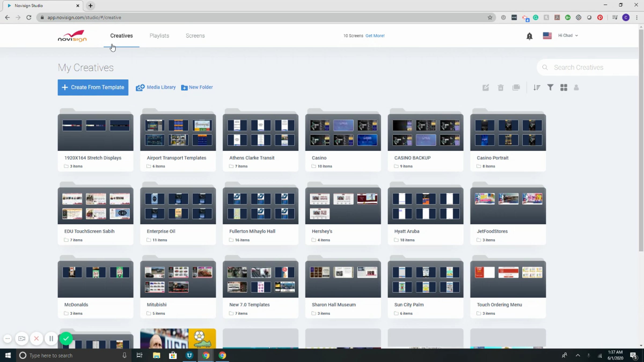The height and width of the screenshot is (362, 644).
Task: Open a new browser tab
Action: click(91, 6)
